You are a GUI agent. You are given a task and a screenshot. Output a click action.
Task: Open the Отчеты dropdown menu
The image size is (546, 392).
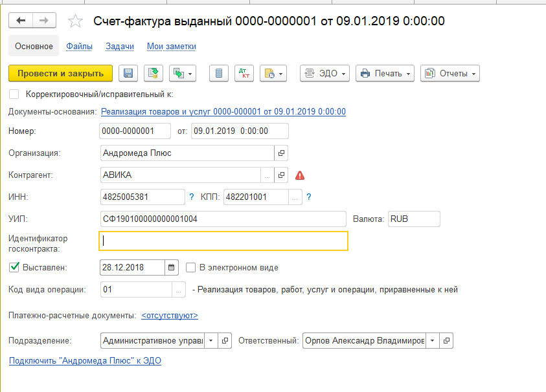(x=450, y=73)
